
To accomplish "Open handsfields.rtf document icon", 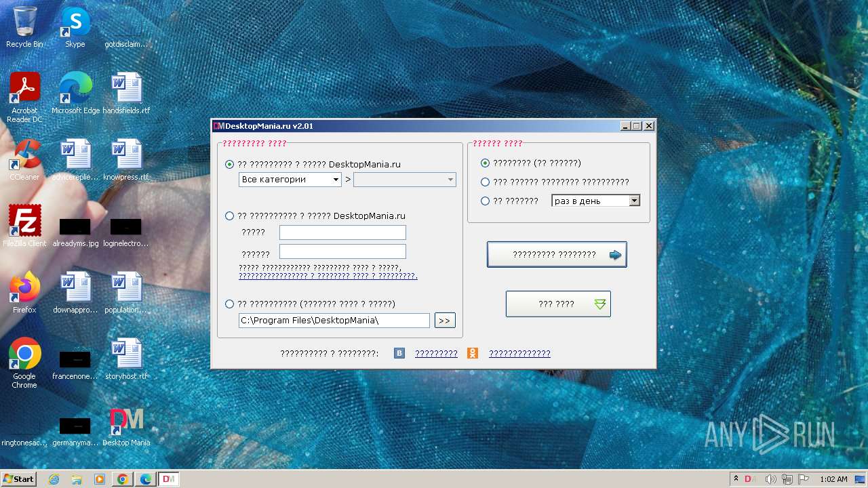I will (126, 94).
